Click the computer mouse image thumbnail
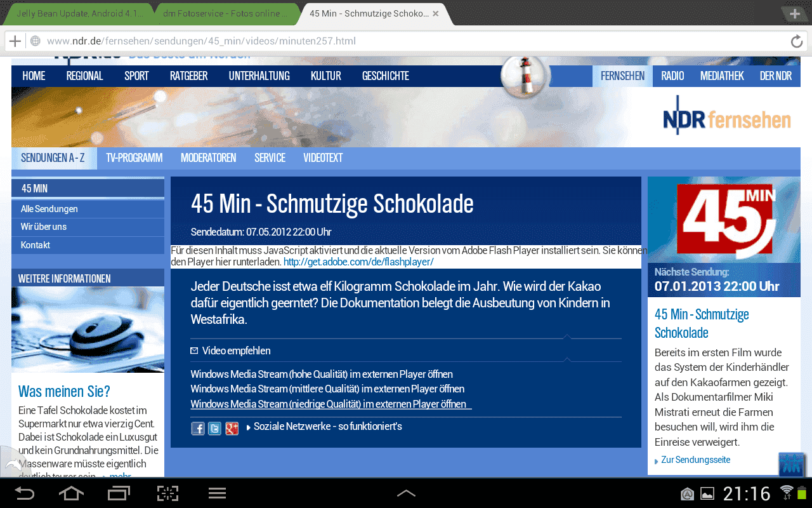The width and height of the screenshot is (812, 508). [88, 330]
